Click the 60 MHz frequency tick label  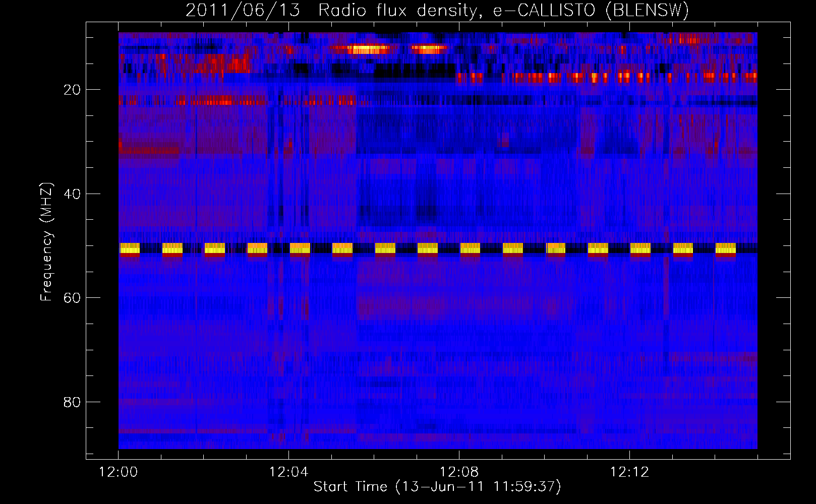coord(72,298)
